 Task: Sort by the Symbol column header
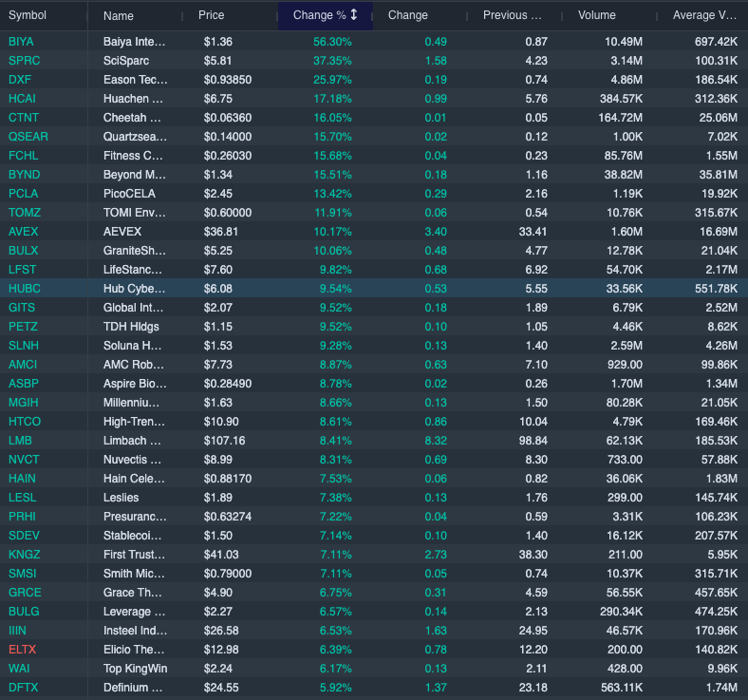(28, 15)
